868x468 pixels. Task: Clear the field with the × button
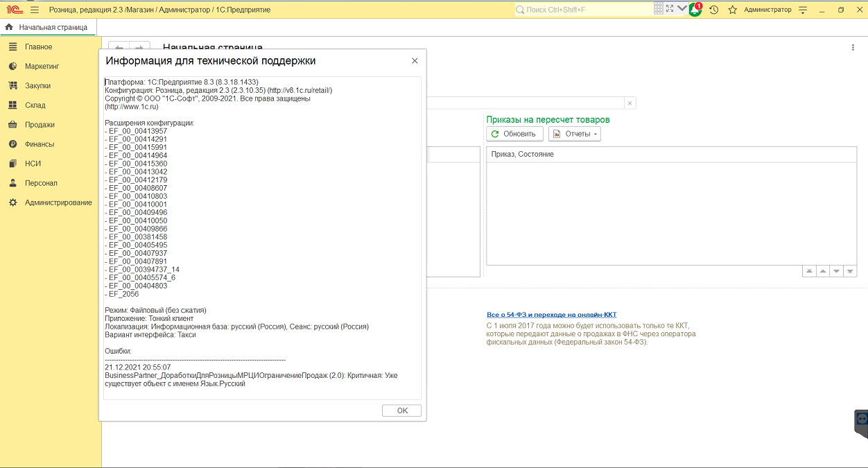click(x=630, y=103)
